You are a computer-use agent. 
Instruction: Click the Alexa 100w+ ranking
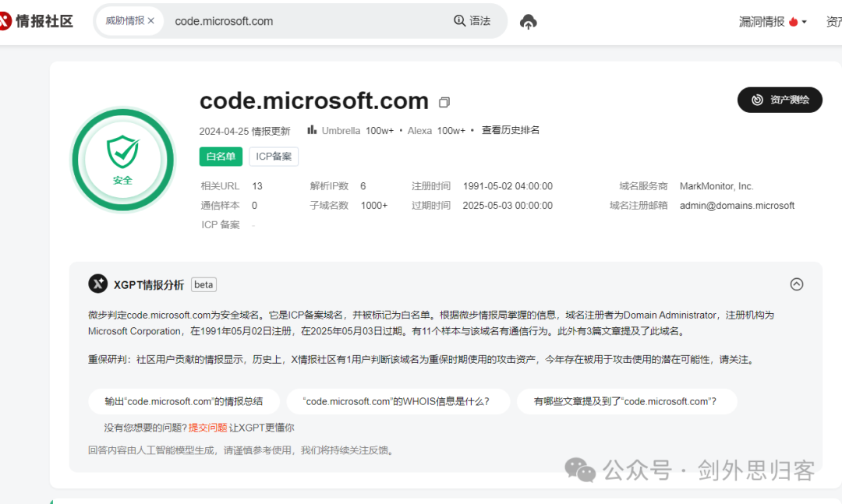436,130
